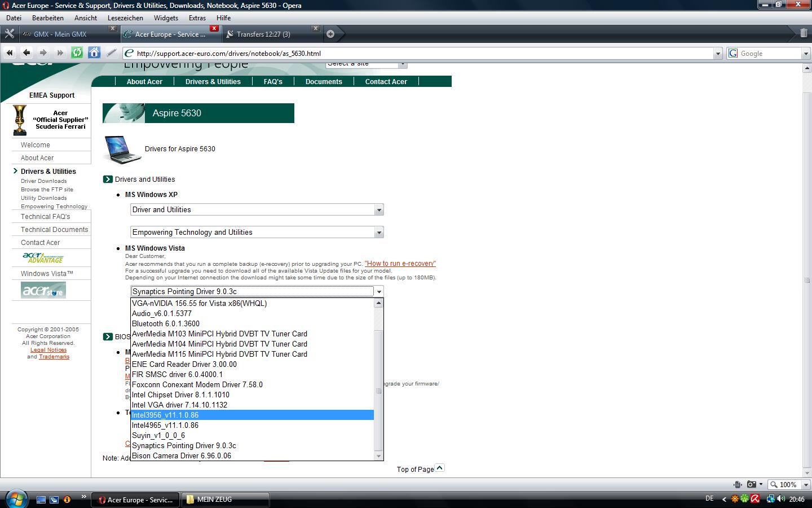Click the Google search field
The width and height of the screenshot is (812, 508).
point(770,53)
